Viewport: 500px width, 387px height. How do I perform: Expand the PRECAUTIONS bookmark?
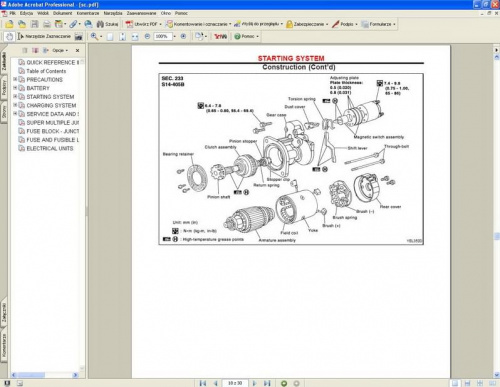click(15, 79)
